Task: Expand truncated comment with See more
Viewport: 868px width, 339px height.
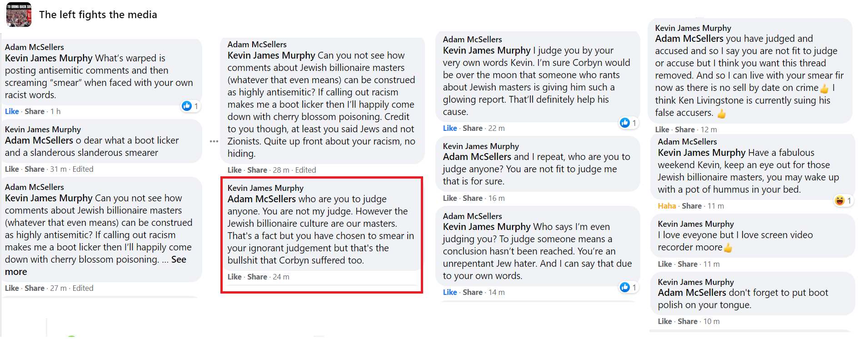Action: click(x=179, y=259)
